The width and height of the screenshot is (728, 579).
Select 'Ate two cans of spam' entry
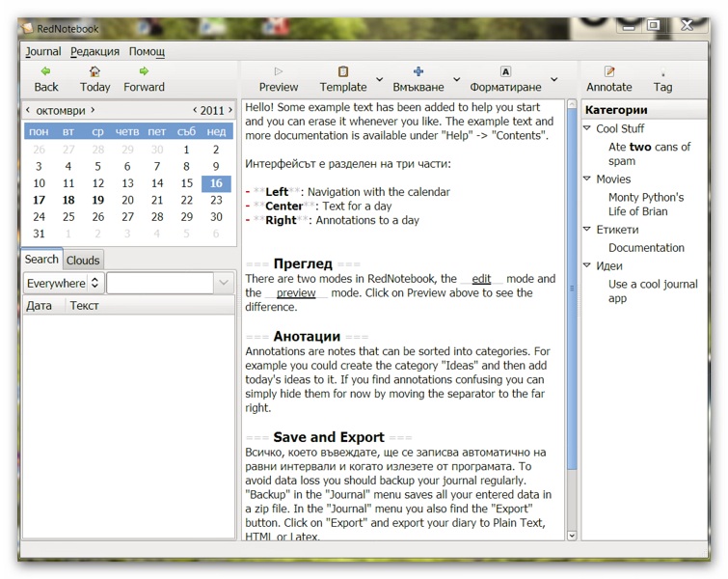649,153
